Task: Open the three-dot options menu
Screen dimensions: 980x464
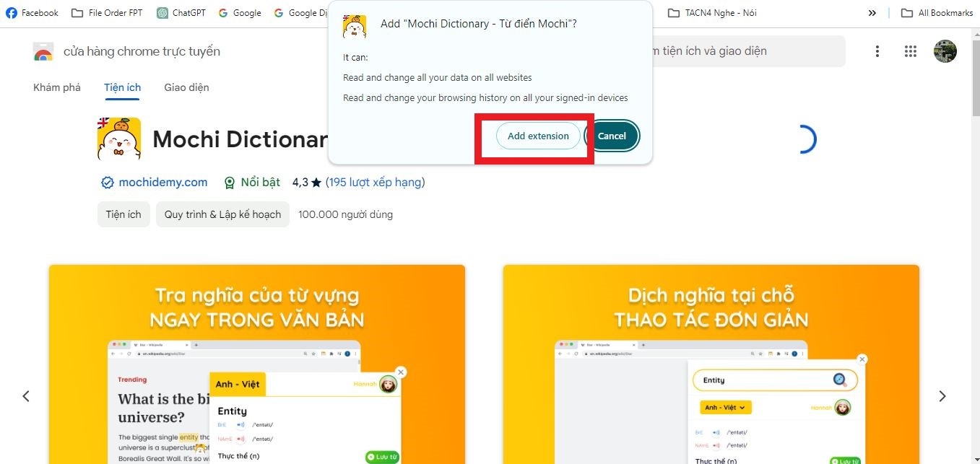Action: [x=877, y=51]
